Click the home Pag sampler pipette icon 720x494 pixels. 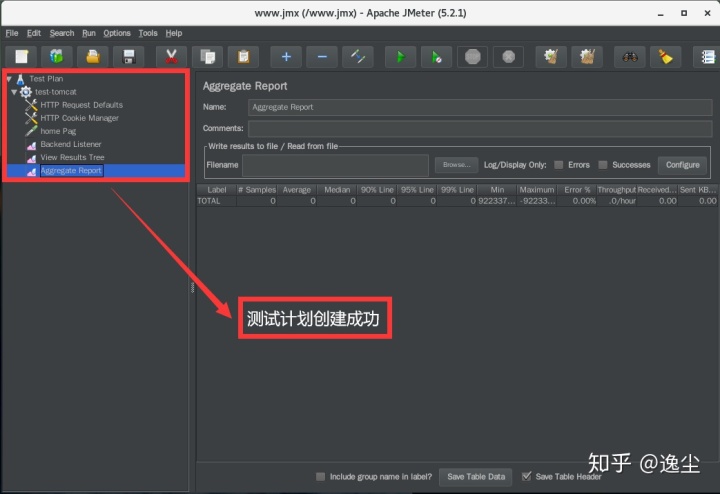point(31,131)
